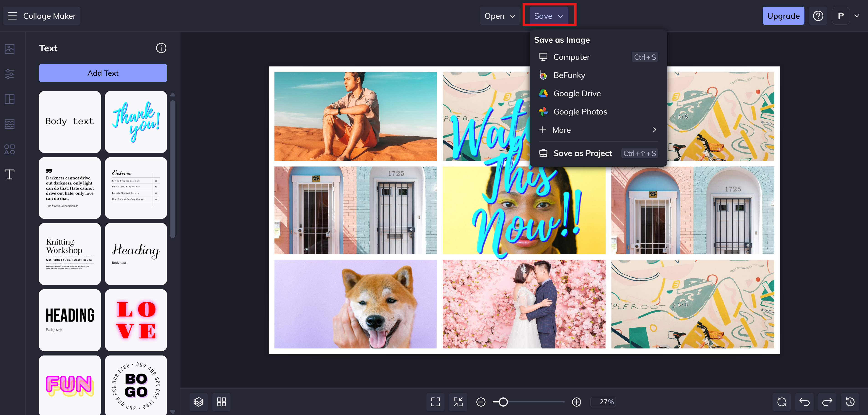Viewport: 868px width, 415px height.
Task: Select the LOVE text preset thumbnail
Action: click(136, 320)
